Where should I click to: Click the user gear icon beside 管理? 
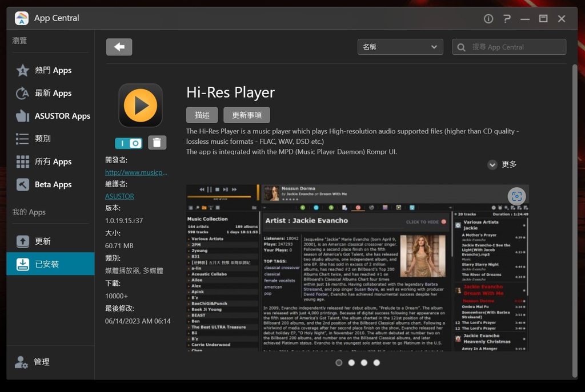point(21,362)
